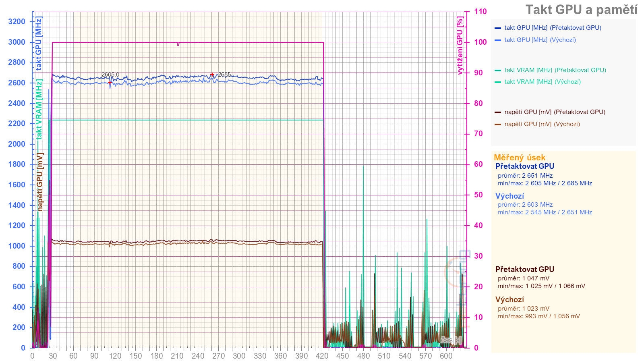Click legend entry takt VRAM [MHz] (Výchozí)
The width and height of the screenshot is (644, 361).
point(543,82)
